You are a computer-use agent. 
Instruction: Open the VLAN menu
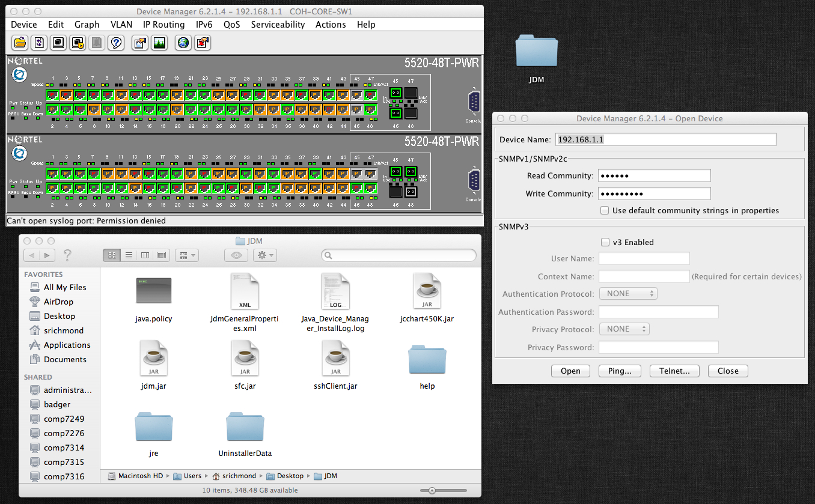pos(121,25)
